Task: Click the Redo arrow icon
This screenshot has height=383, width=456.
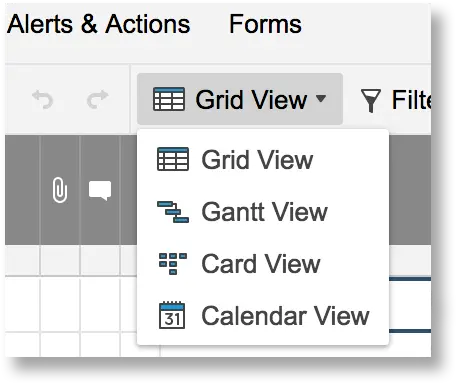Action: (97, 99)
